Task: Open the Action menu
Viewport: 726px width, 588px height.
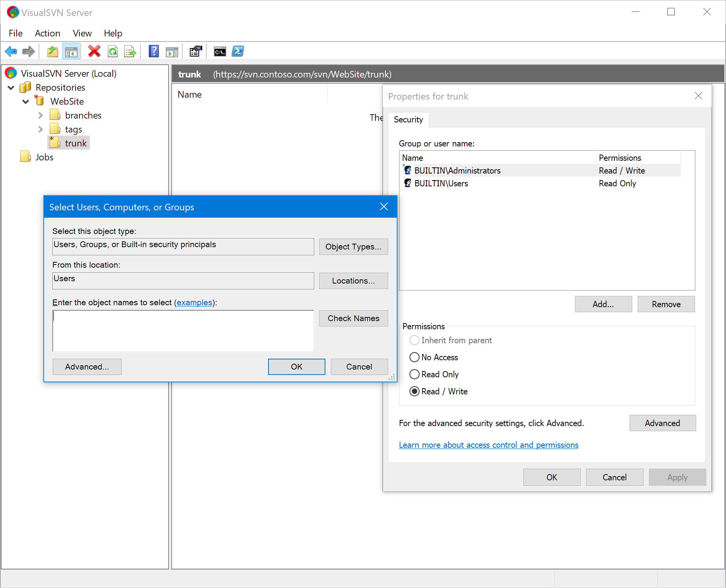Action: (x=47, y=33)
